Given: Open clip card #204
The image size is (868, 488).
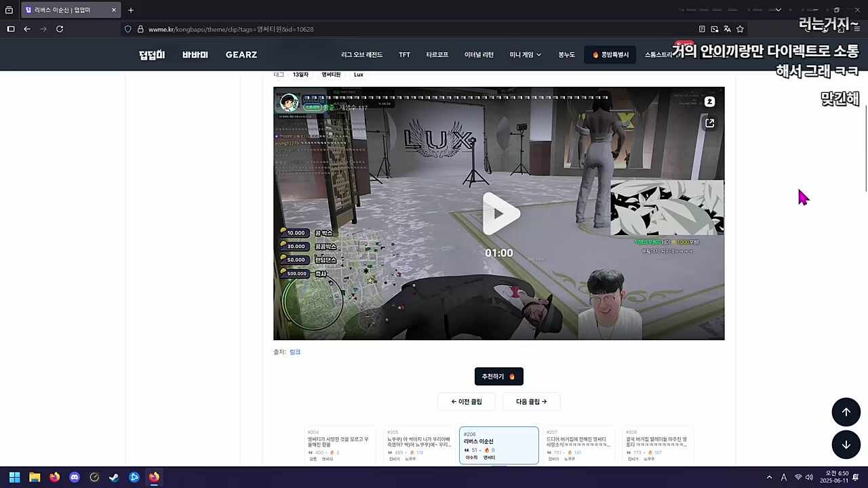Looking at the screenshot, I should (x=339, y=445).
